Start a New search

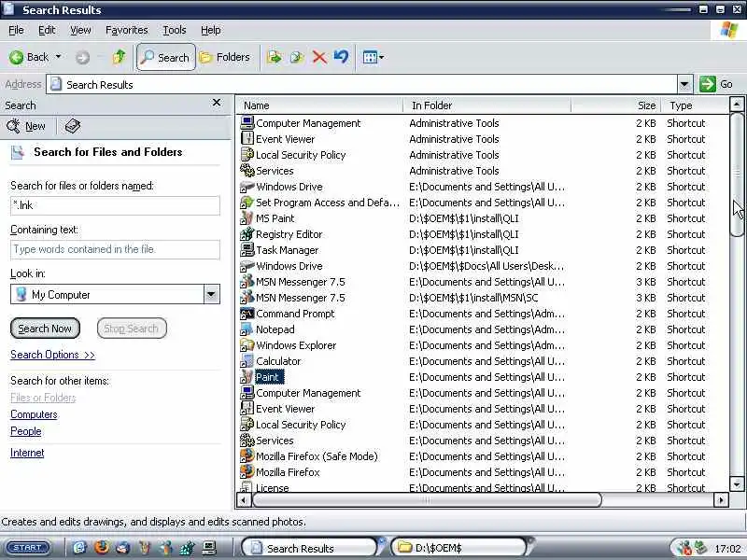[x=26, y=126]
